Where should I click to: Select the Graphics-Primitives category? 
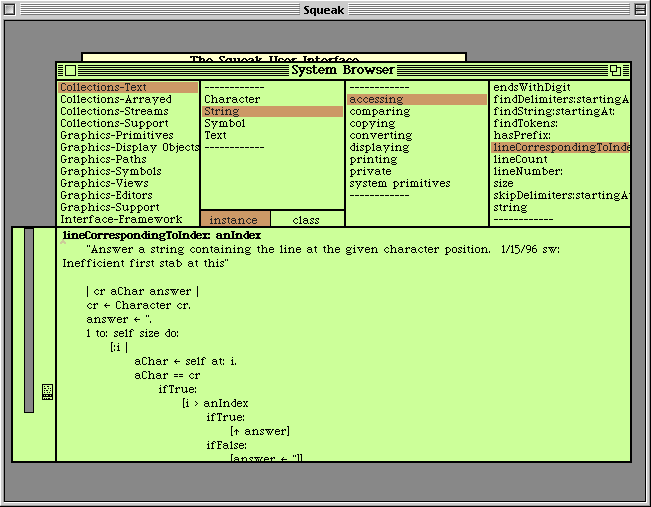pyautogui.click(x=128, y=135)
